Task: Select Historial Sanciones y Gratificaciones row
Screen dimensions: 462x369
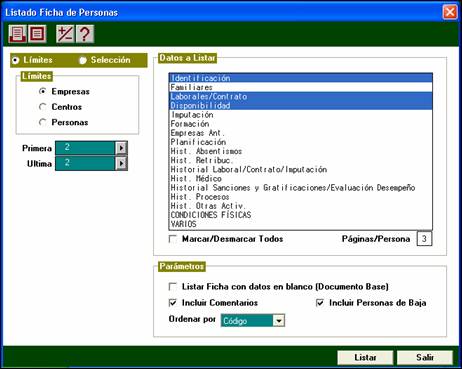Action: point(301,187)
